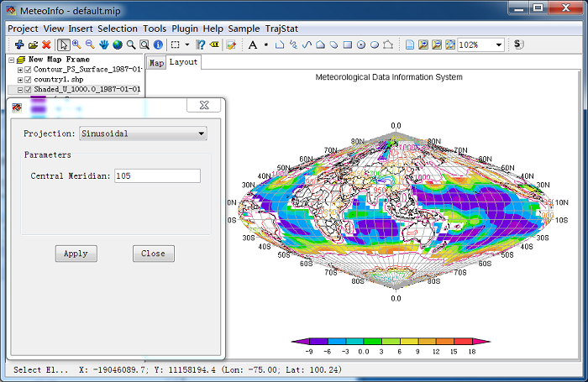Image resolution: width=588 pixels, height=382 pixels.
Task: Click the yellow swatch in the color legend
Action: point(409,342)
